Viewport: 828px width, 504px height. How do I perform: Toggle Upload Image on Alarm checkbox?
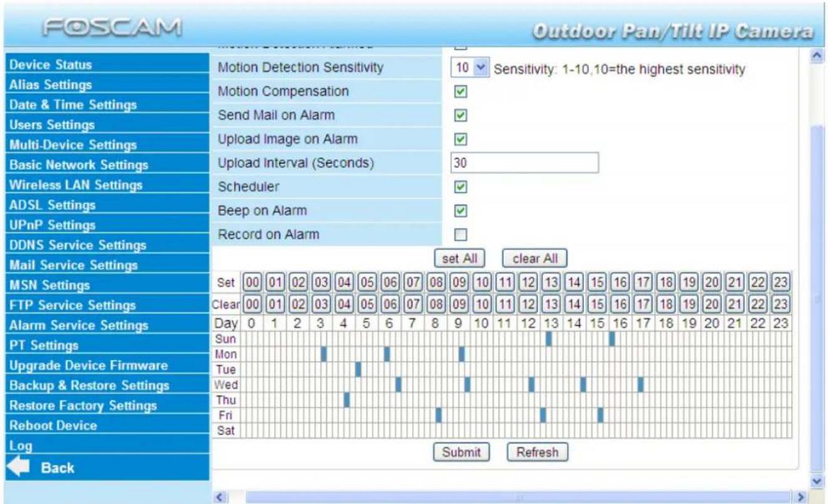(x=460, y=139)
